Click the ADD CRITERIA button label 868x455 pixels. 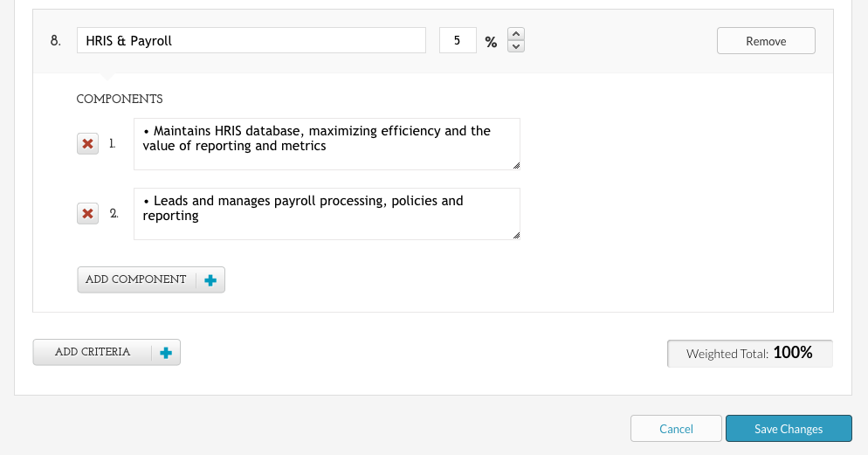click(93, 352)
